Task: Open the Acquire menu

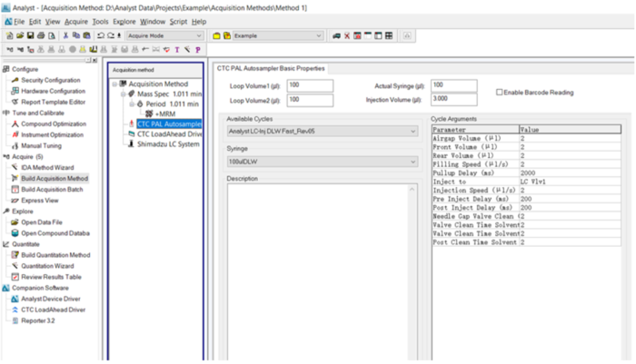Action: click(x=76, y=21)
